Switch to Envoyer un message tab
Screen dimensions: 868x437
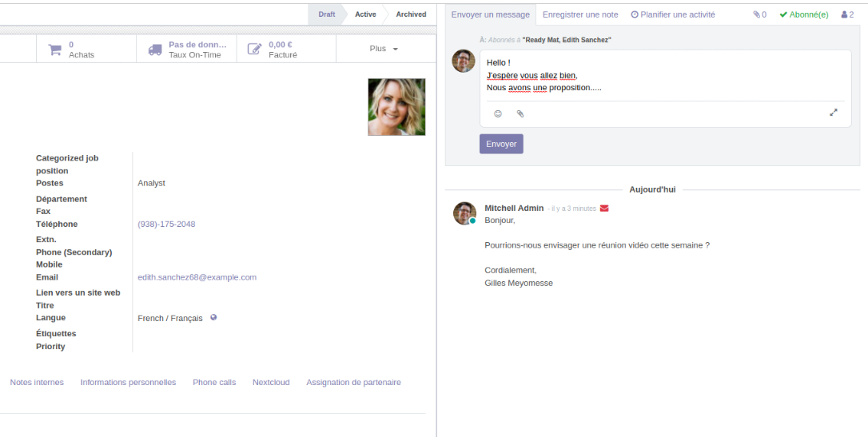click(x=491, y=15)
